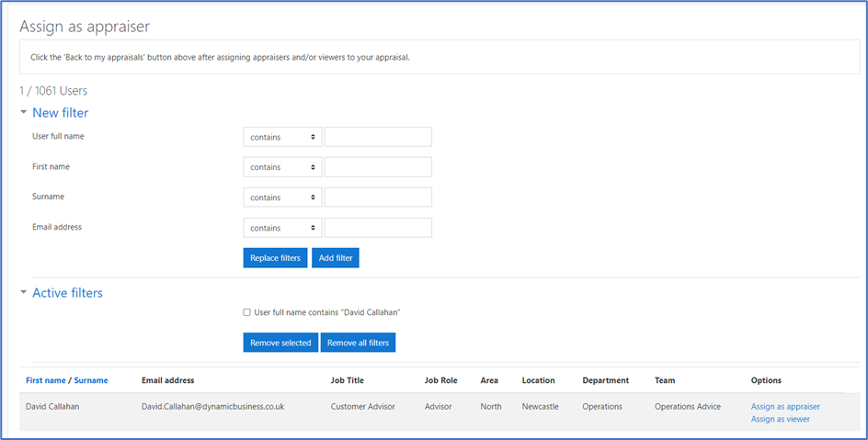Screen dimensions: 868x440
Task: Select the Operations department cell
Action: 602,406
